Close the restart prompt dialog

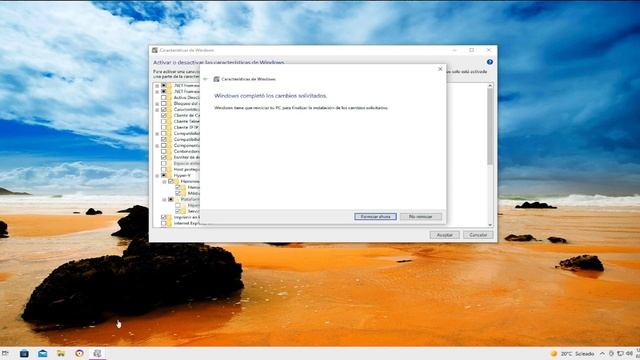pos(440,69)
